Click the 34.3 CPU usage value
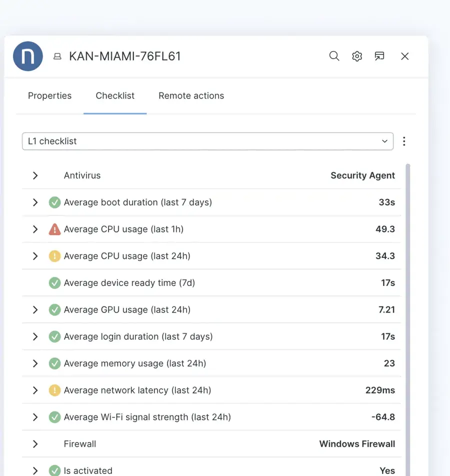450x476 pixels. point(385,256)
